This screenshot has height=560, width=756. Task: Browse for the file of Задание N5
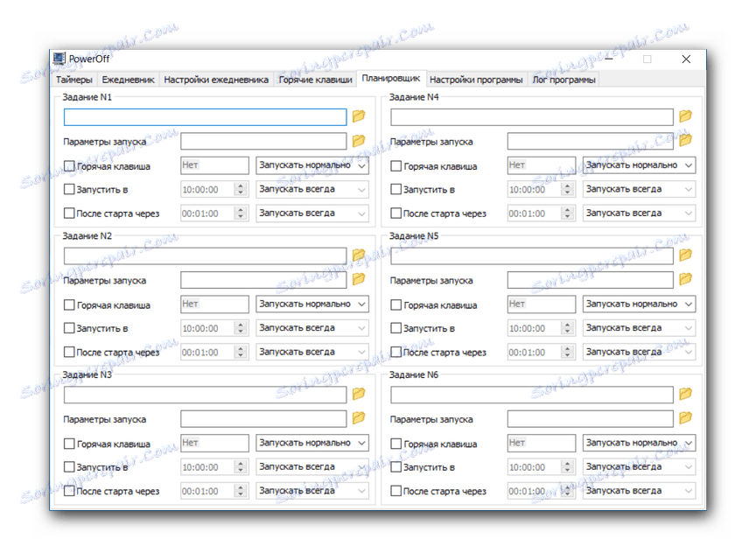[686, 255]
